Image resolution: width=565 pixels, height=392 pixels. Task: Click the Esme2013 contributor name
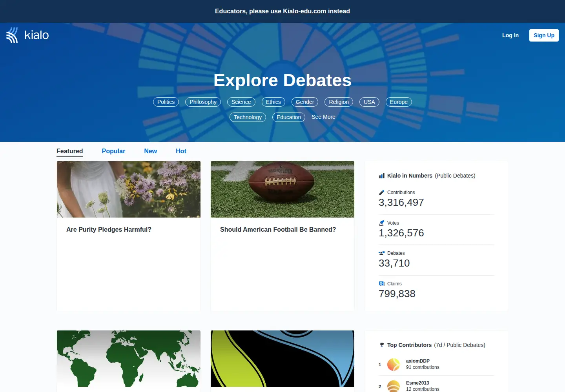click(417, 383)
